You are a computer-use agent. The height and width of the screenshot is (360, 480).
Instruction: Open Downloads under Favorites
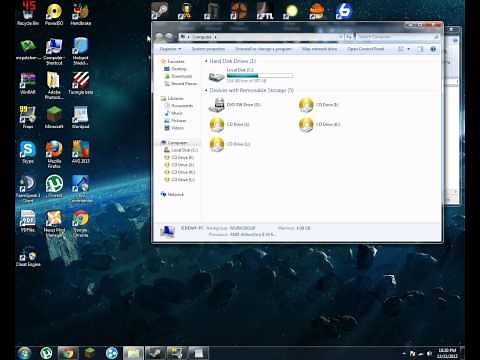tap(178, 76)
